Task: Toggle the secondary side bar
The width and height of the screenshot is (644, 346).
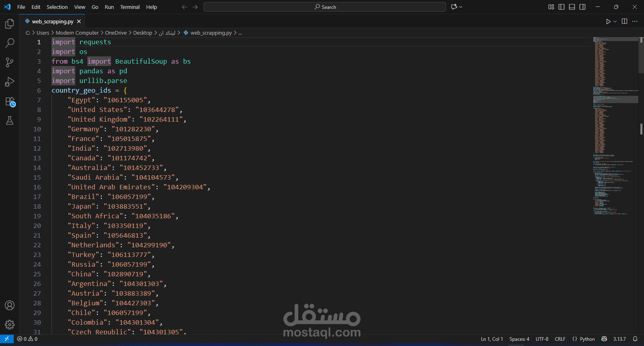Action: [x=582, y=7]
